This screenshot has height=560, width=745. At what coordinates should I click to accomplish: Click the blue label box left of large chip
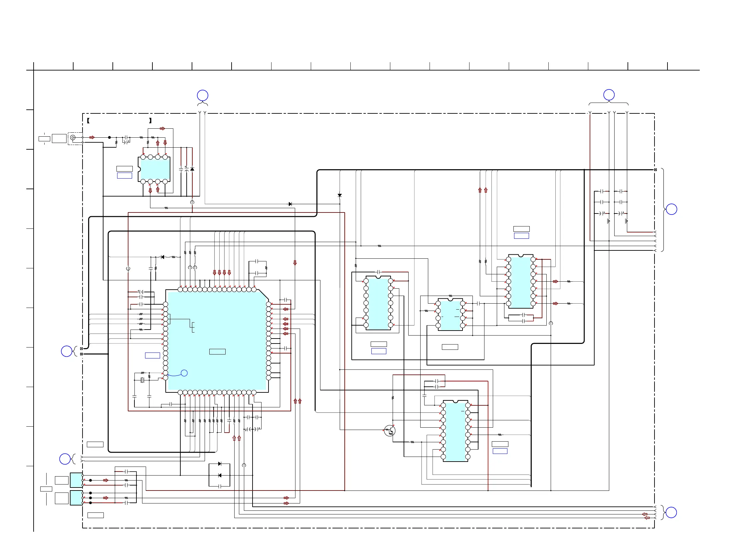[x=152, y=355]
